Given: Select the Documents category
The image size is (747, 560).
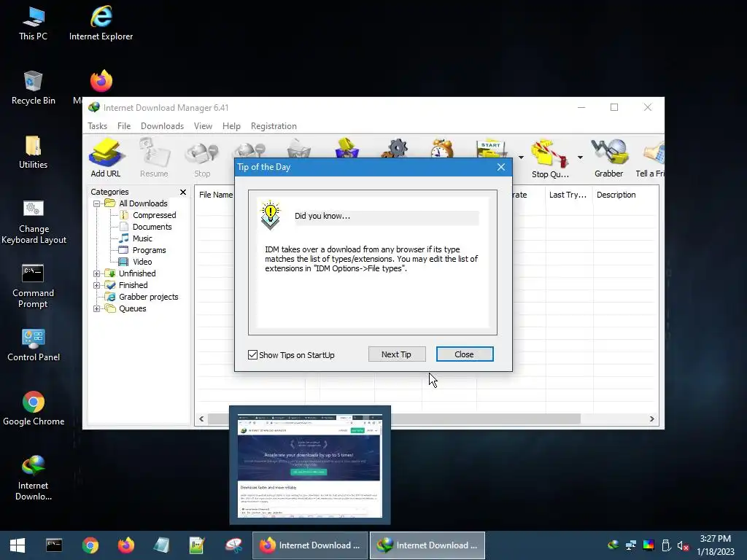Looking at the screenshot, I should 152,227.
